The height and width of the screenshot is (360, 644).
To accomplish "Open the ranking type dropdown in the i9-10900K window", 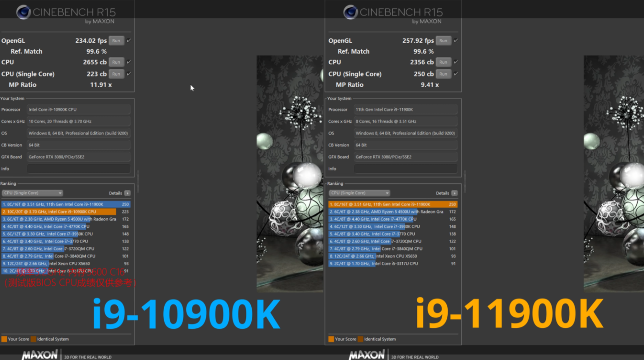I will pos(32,193).
